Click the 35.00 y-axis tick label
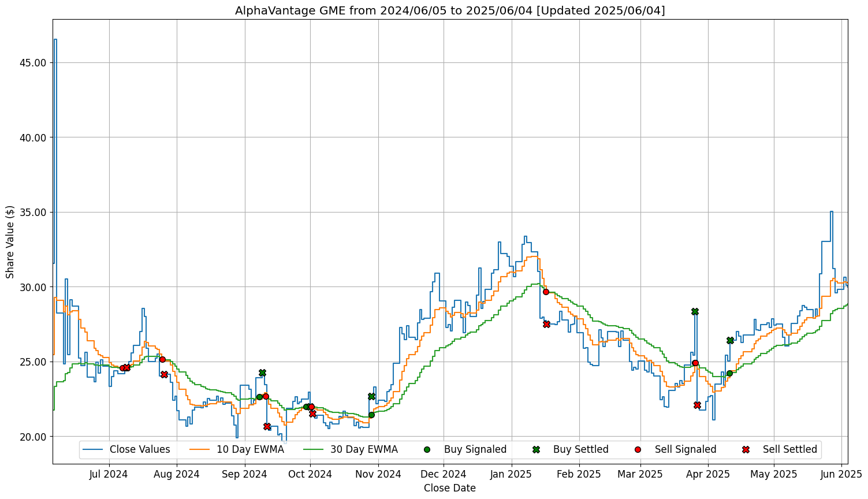The width and height of the screenshot is (868, 499). pyautogui.click(x=33, y=212)
